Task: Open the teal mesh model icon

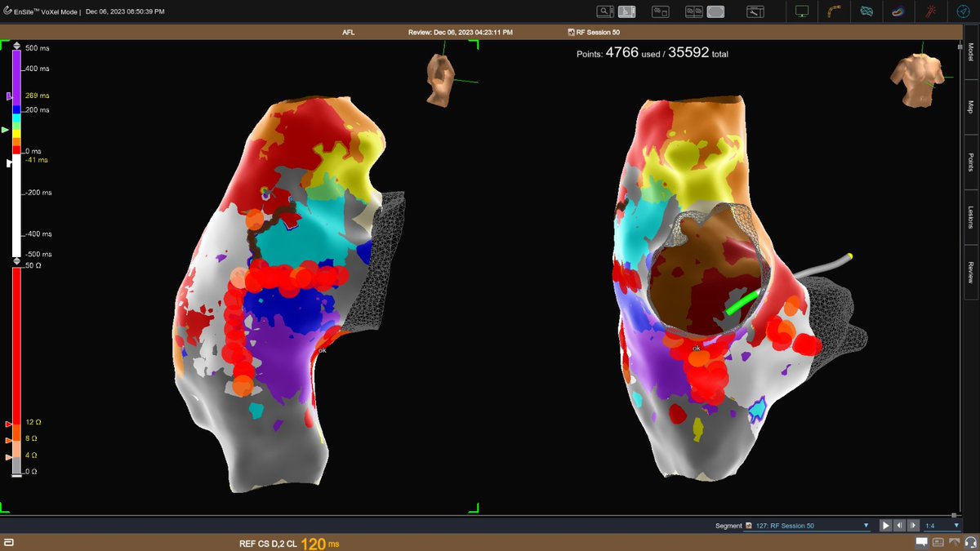Action: click(866, 11)
